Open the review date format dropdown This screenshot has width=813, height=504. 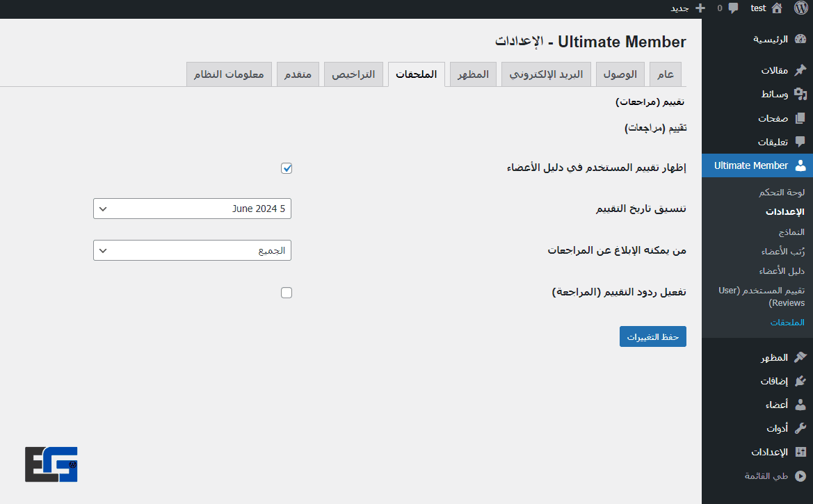click(x=192, y=208)
